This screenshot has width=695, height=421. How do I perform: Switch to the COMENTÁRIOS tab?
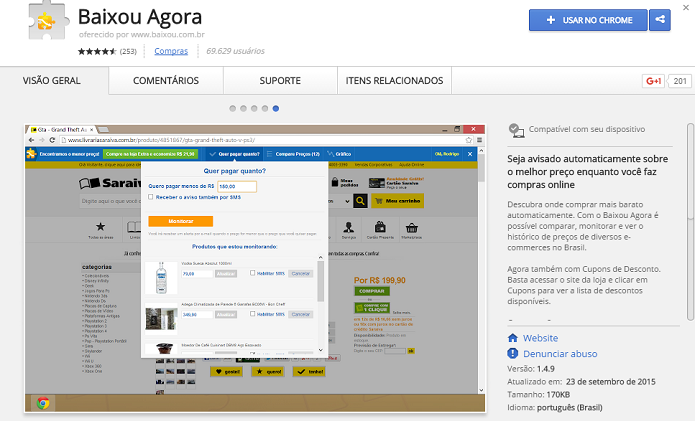[x=166, y=81]
